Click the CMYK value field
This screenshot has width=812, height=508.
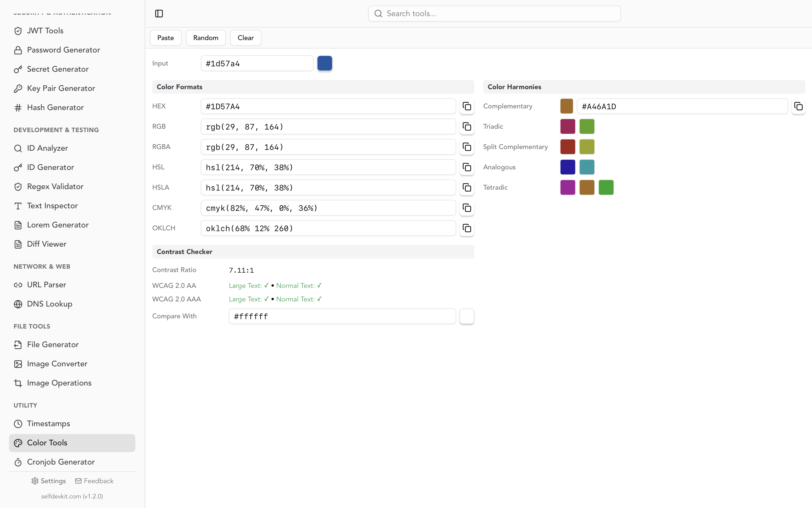point(328,208)
